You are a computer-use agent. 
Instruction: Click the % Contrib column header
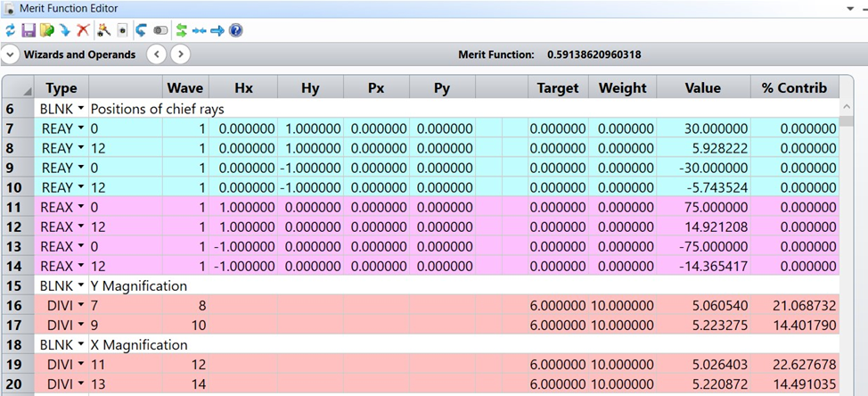tap(794, 87)
